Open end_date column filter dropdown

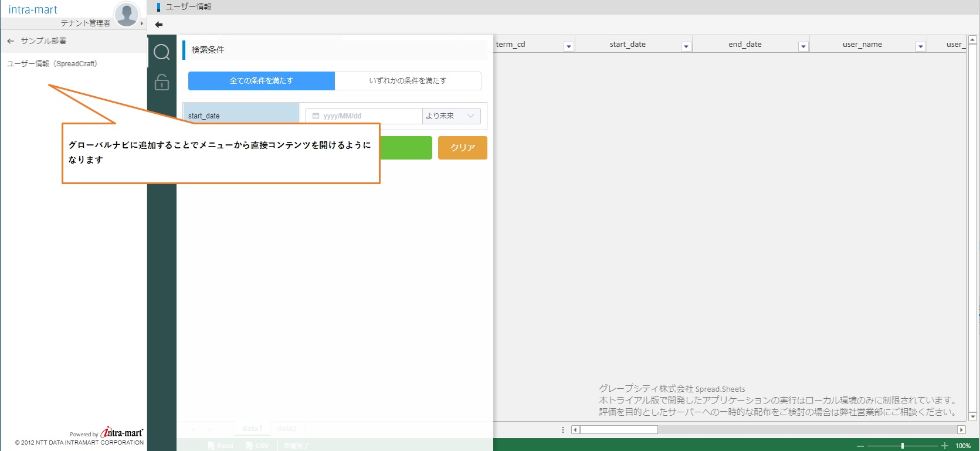pyautogui.click(x=803, y=47)
